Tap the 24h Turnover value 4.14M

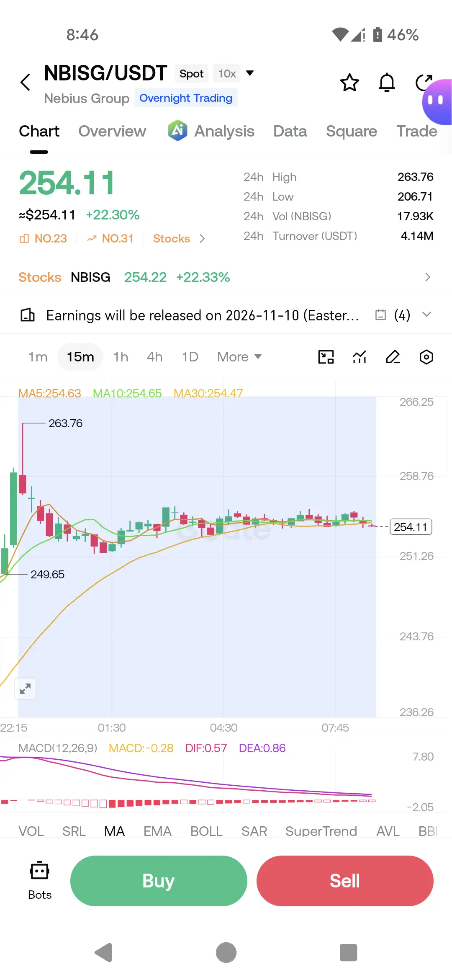[417, 236]
